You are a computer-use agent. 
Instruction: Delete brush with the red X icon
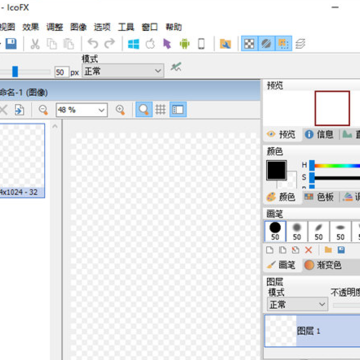point(309,250)
